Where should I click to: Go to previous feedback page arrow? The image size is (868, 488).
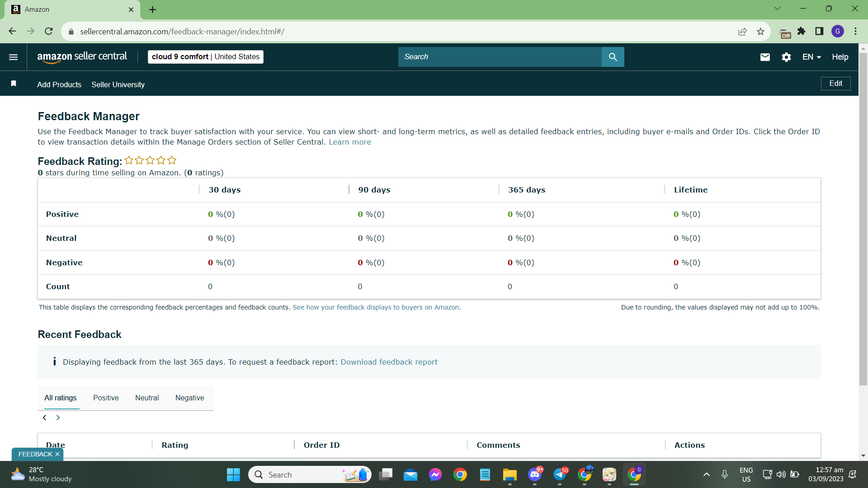coord(44,418)
